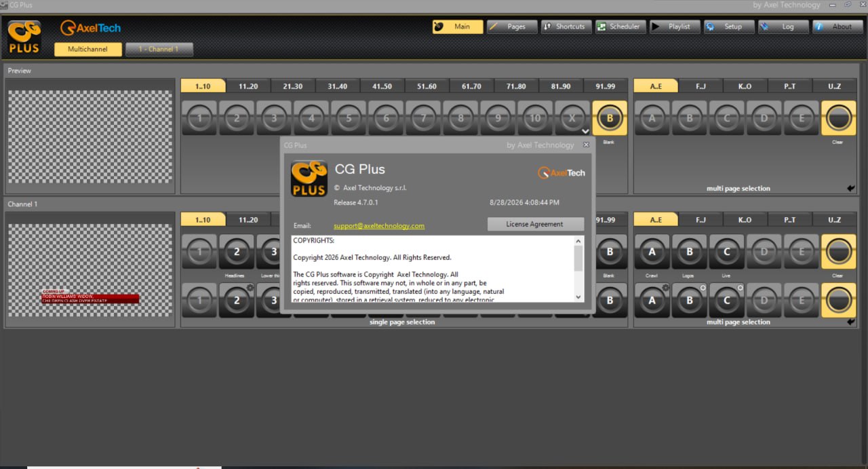Click Preview page button 2

point(237,118)
